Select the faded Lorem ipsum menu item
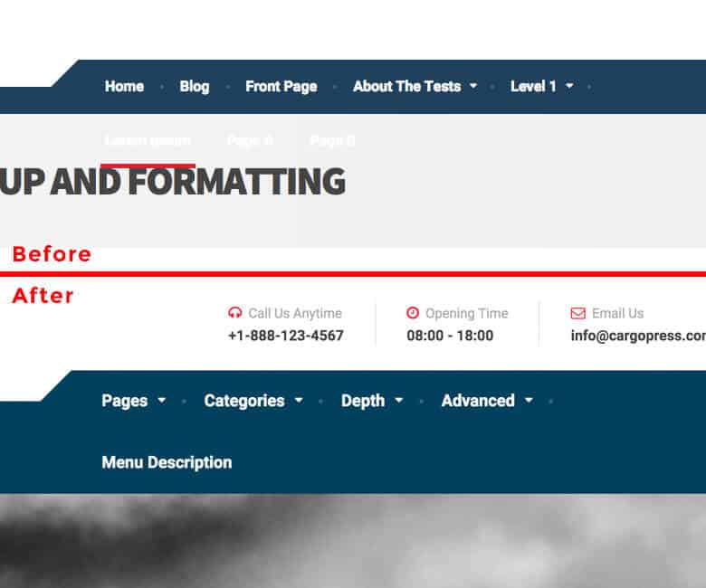This screenshot has width=706, height=588. [x=148, y=140]
